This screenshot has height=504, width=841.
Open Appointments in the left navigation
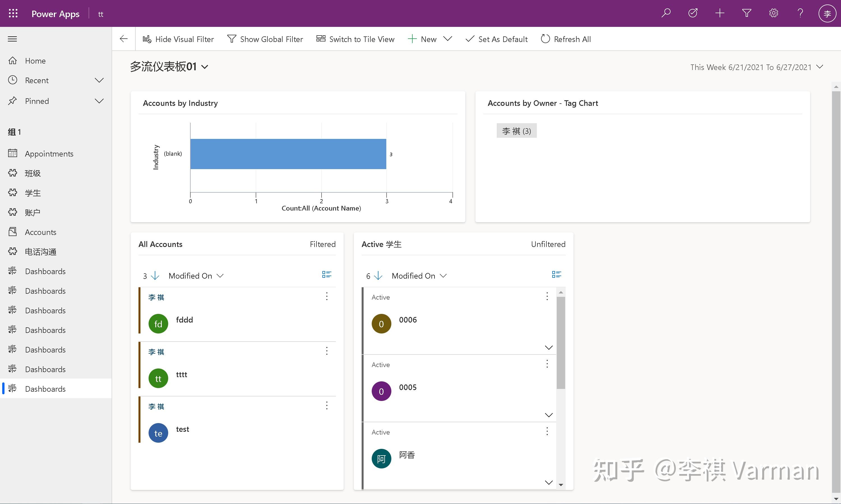click(49, 154)
